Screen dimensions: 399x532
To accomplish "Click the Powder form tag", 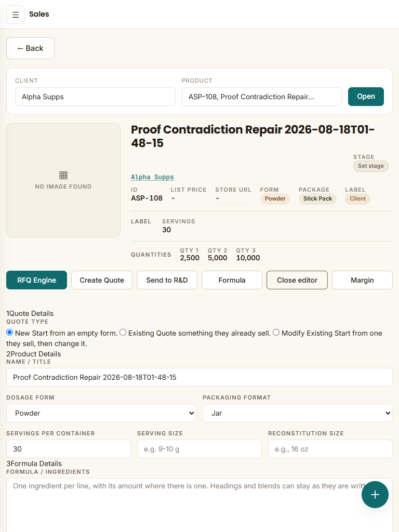I will [x=275, y=199].
